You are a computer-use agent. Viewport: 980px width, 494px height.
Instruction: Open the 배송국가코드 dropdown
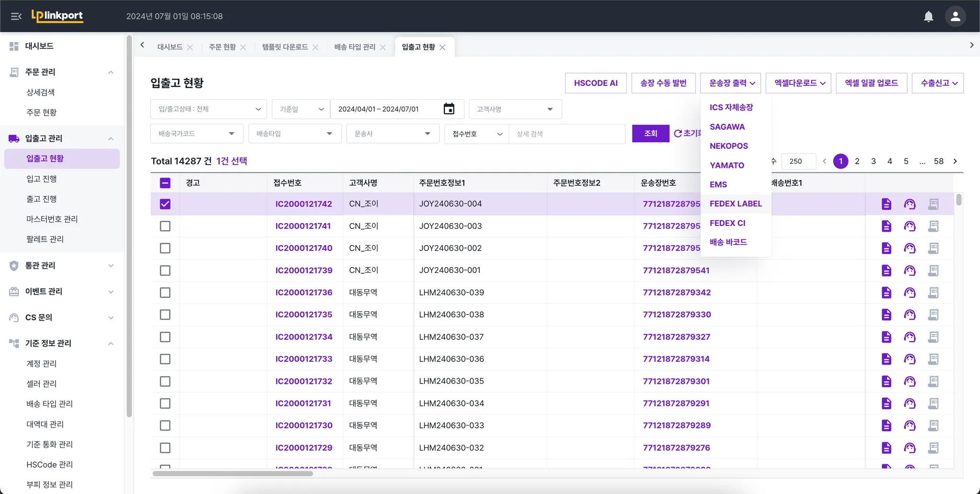197,134
